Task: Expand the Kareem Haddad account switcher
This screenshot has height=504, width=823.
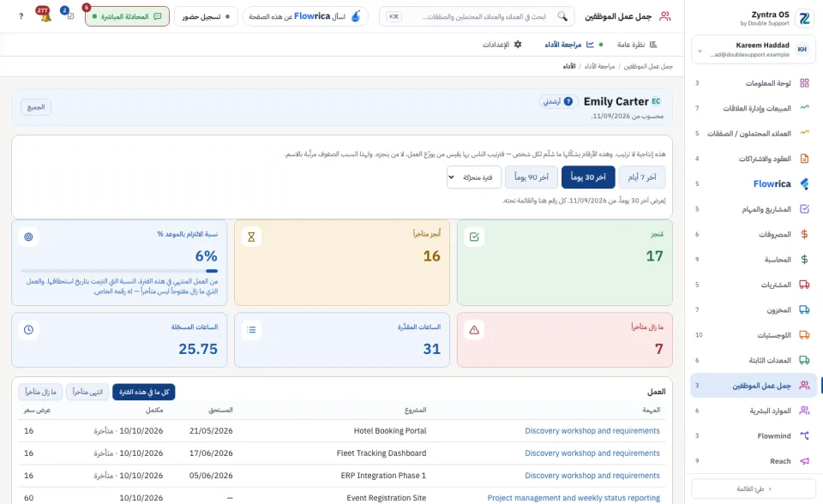Action: [x=754, y=50]
